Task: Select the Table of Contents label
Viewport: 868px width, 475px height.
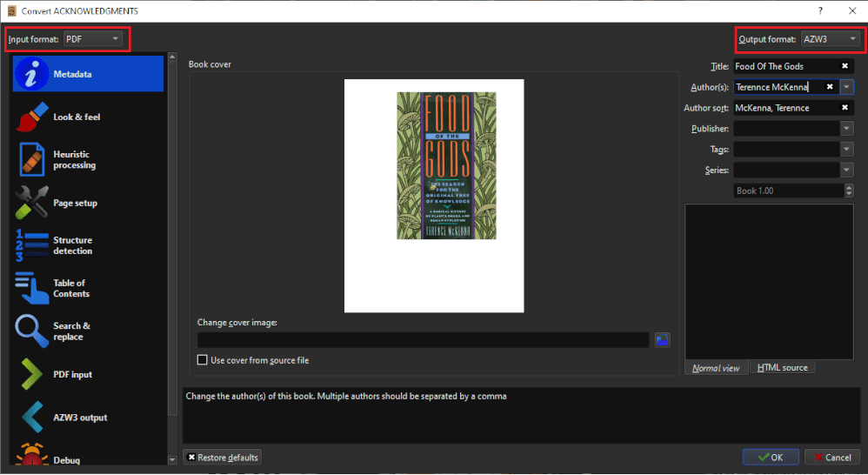Action: [x=71, y=288]
